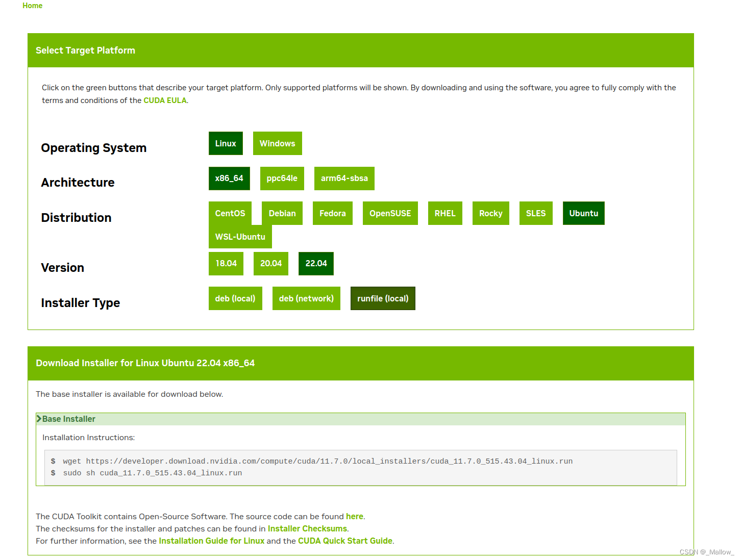Viewport: 742px width, 560px height.
Task: Select the Rocky distribution button
Action: coord(491,213)
